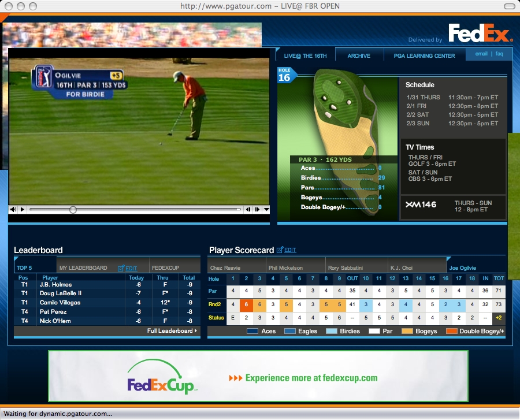Click the status bar loading message
This screenshot has height=420, width=520.
click(x=58, y=414)
